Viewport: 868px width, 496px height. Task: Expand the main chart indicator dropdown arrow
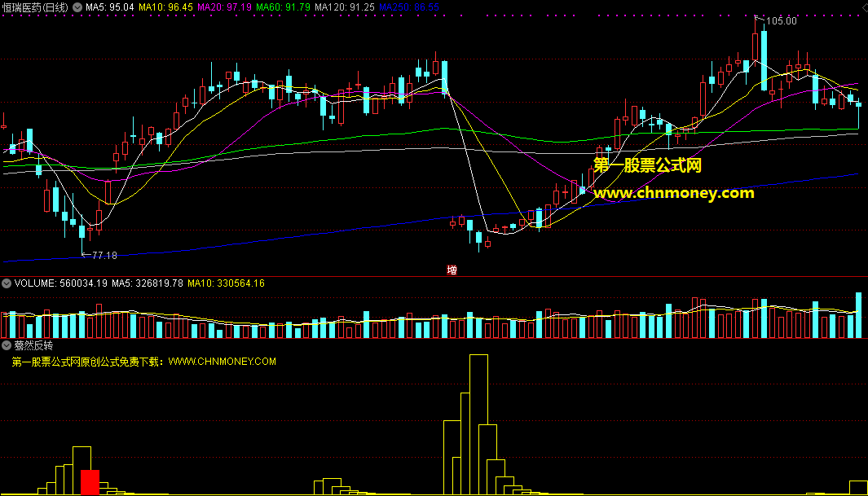tap(77, 7)
